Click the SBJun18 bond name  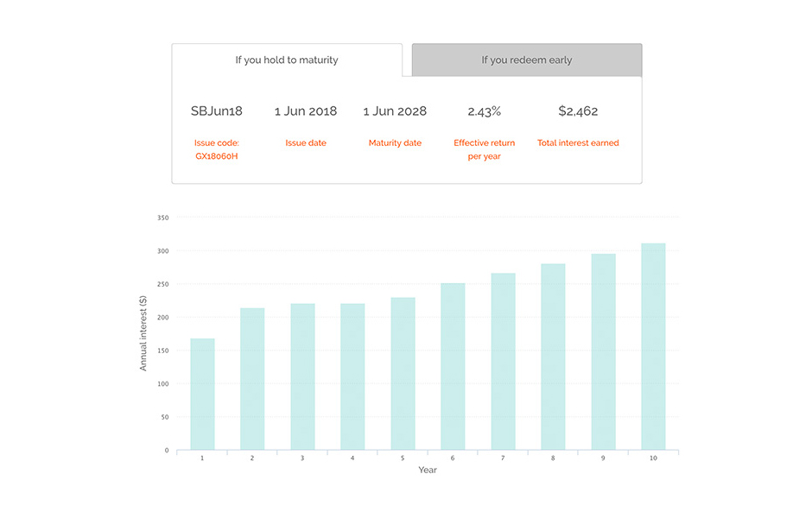[217, 111]
